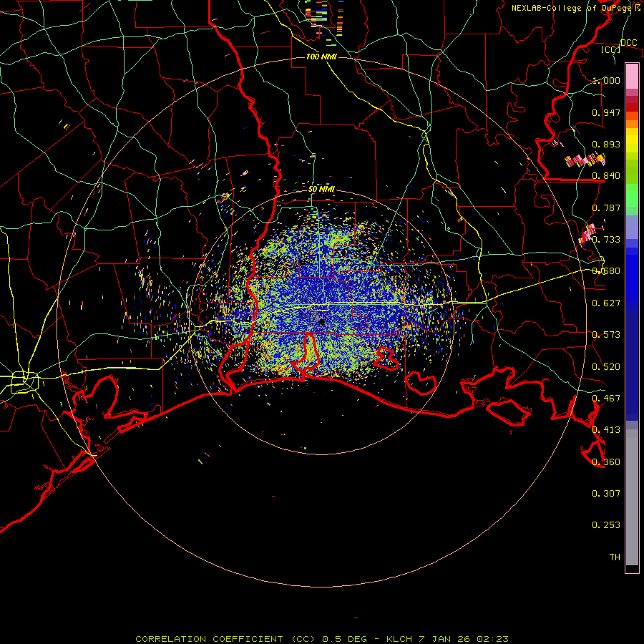Image resolution: width=644 pixels, height=644 pixels.
Task: Click the TH threshold label on the scale
Action: [615, 557]
